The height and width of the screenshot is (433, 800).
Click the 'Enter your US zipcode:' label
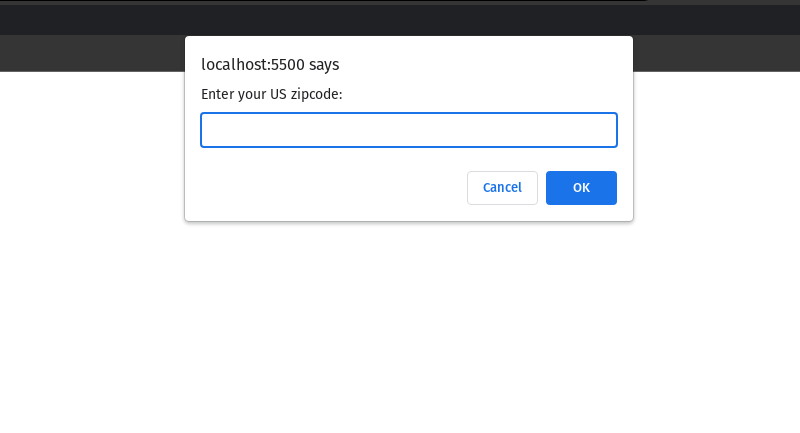point(271,94)
